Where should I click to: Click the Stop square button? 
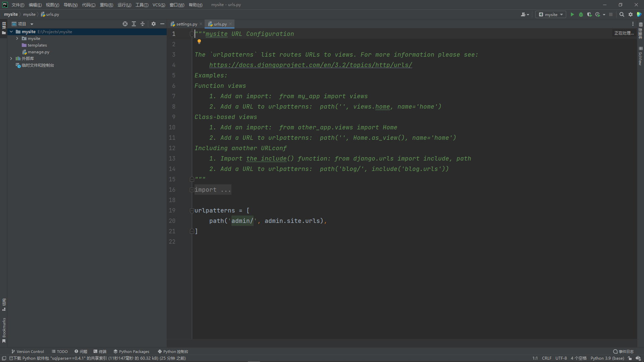pos(611,14)
